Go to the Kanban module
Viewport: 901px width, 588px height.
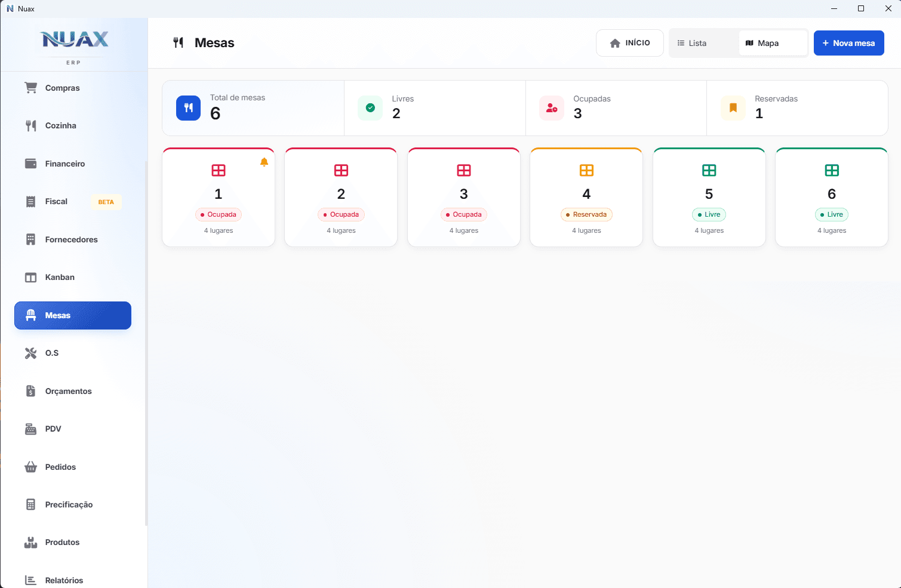[x=73, y=278]
